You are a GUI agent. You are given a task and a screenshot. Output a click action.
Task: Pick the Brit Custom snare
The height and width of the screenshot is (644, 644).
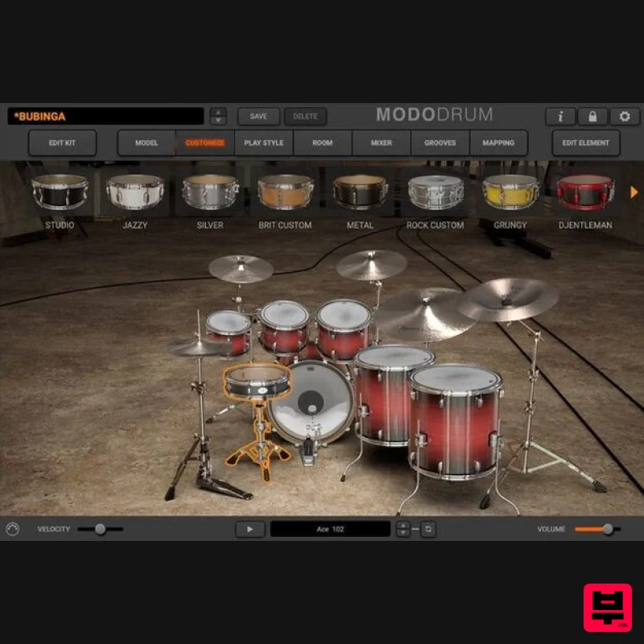286,192
